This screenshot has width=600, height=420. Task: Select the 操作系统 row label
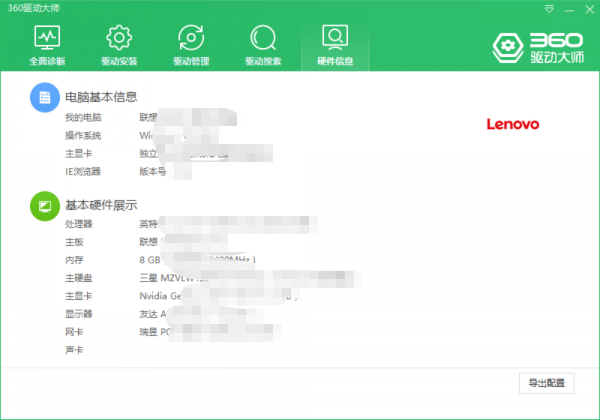(83, 135)
